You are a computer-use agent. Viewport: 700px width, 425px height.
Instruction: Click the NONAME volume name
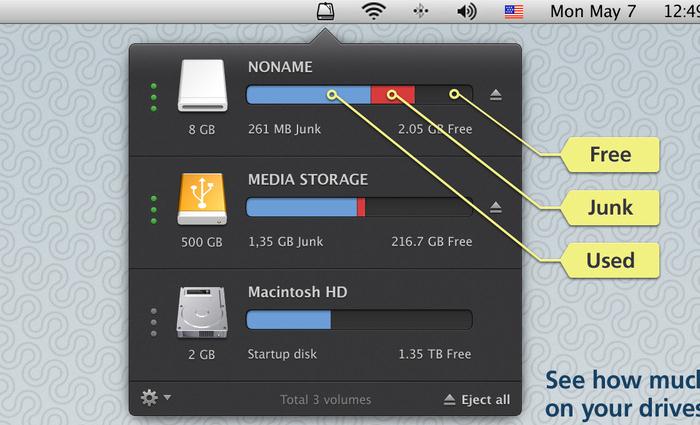coord(280,67)
